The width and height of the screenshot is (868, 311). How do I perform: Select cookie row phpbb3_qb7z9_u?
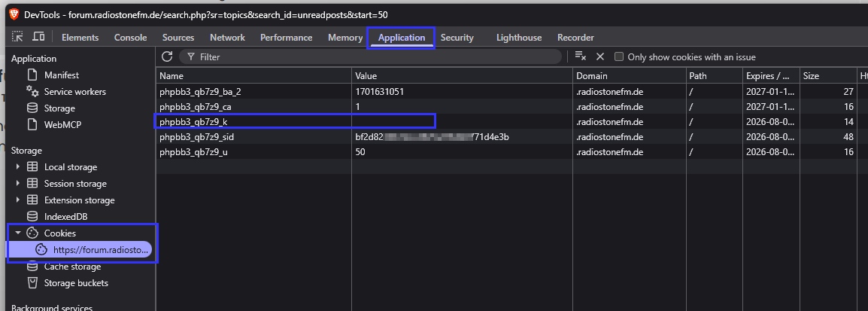(512, 151)
